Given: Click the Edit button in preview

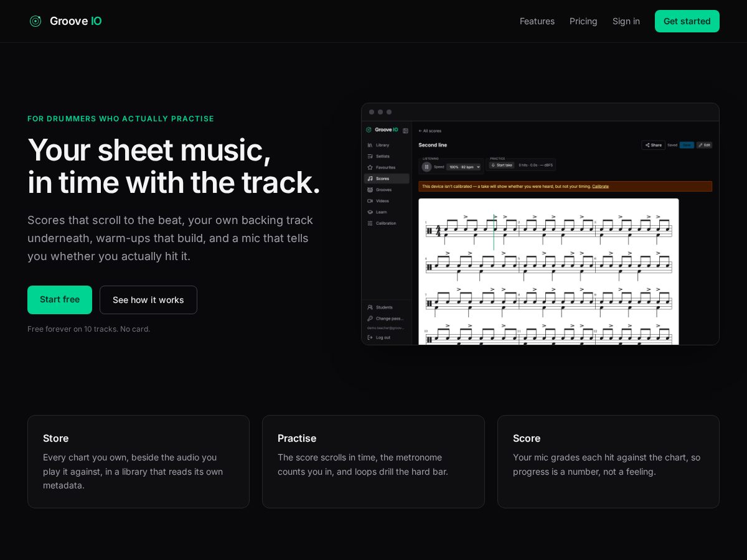Looking at the screenshot, I should (704, 145).
